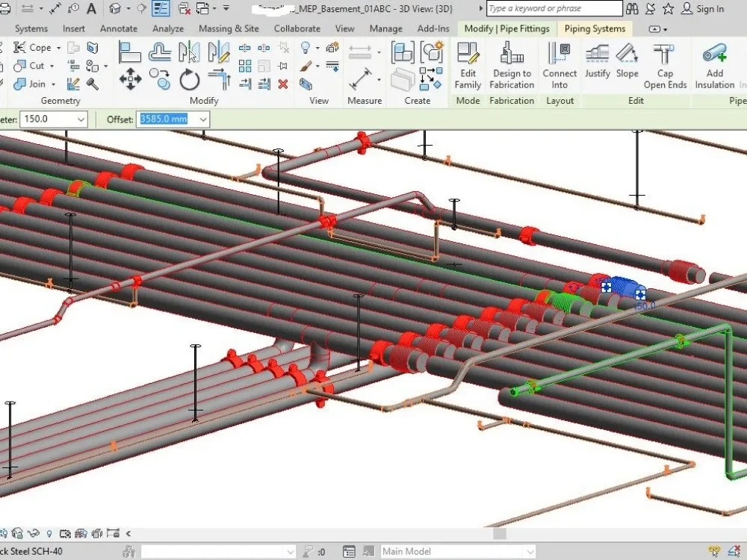Activate the Rotate tool in Modify panel
747x560 pixels.
coord(189,80)
